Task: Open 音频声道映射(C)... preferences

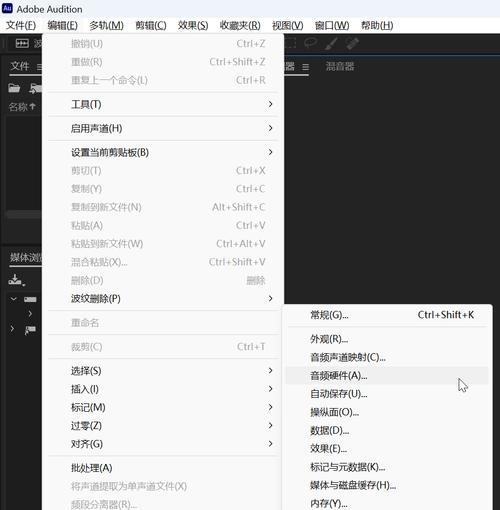Action: 387,358
